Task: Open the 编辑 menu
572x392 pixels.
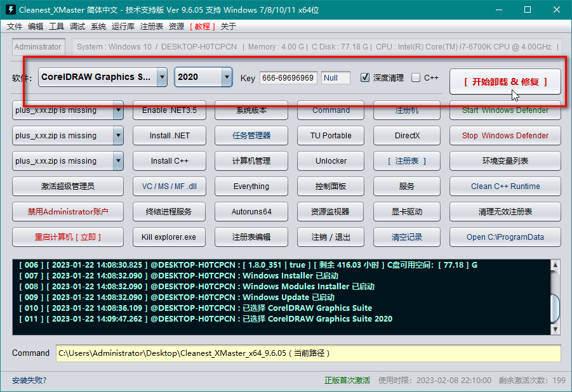Action: coord(36,26)
